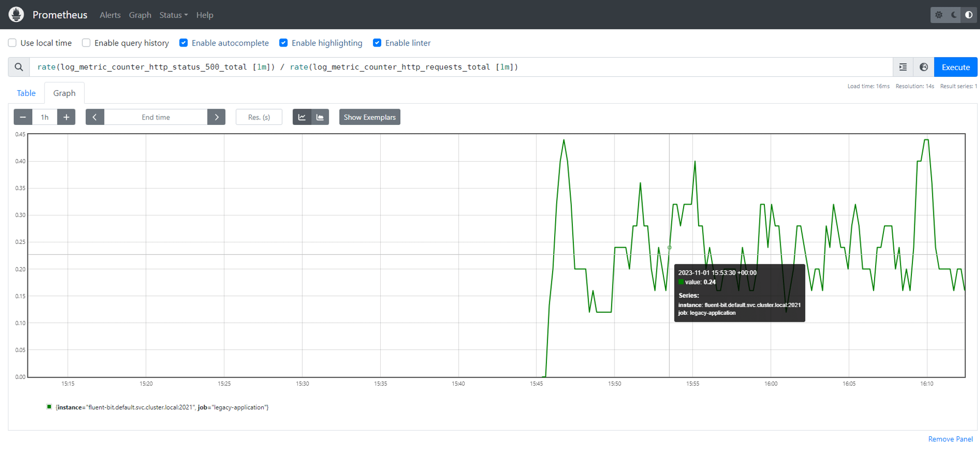The image size is (980, 449).
Task: Click the Show Exemplars button
Action: coord(369,117)
